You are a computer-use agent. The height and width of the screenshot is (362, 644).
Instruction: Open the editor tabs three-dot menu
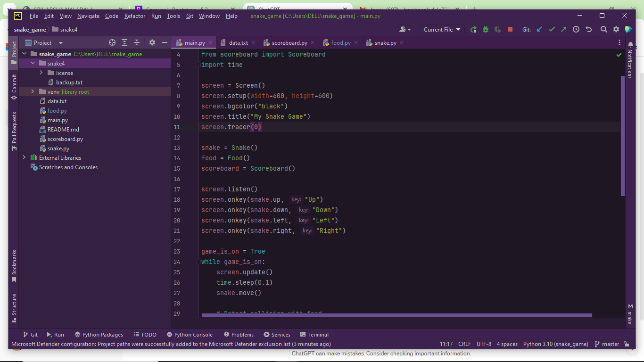pos(619,42)
